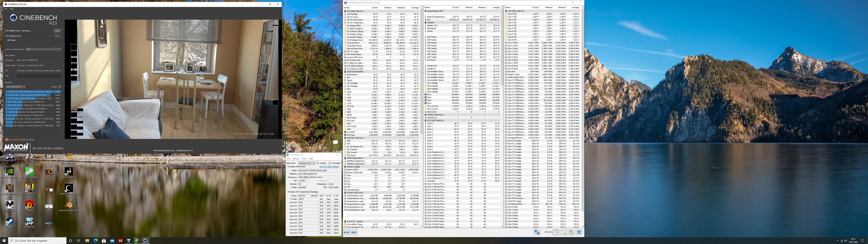Open Task View in taskbar
The width and height of the screenshot is (868, 244).
[x=78, y=241]
